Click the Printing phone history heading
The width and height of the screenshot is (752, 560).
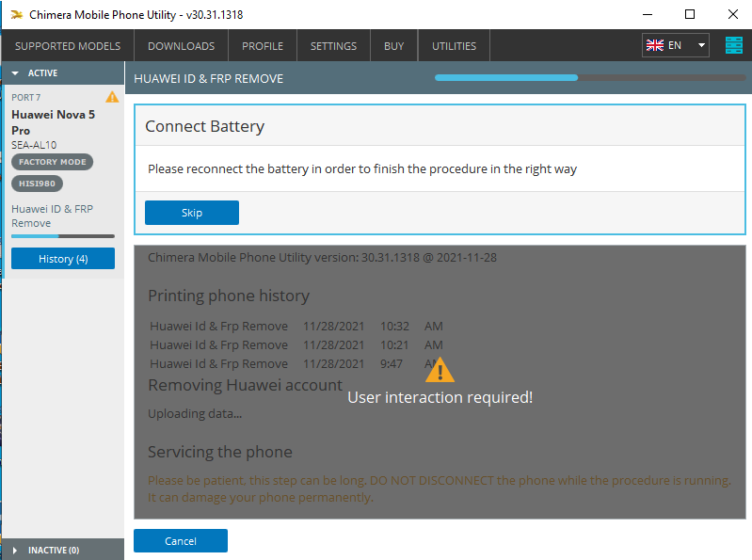229,296
